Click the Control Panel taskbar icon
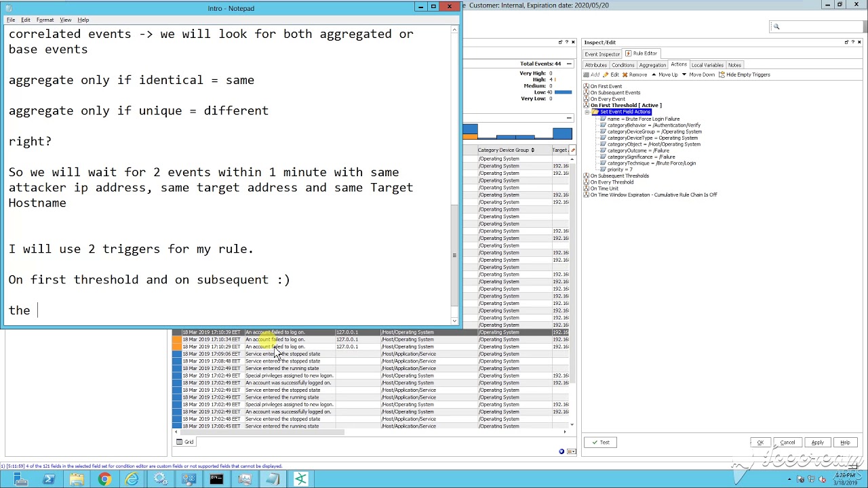 188,479
